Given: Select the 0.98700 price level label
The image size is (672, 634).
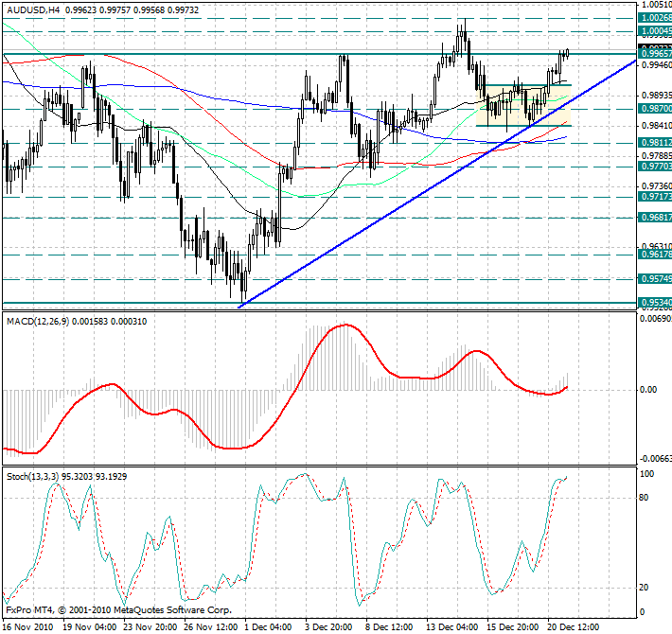Looking at the screenshot, I should pos(655,109).
